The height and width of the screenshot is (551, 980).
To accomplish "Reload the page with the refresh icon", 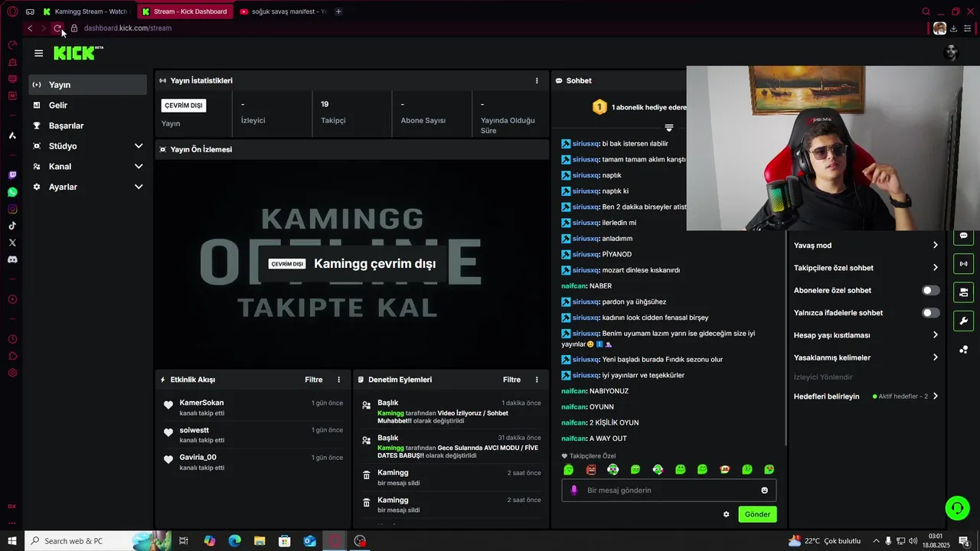I will [57, 28].
